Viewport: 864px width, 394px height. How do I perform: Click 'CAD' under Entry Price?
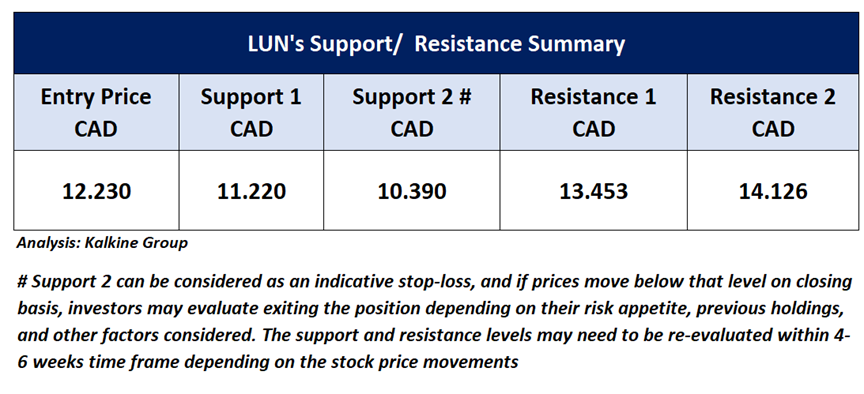tap(96, 129)
